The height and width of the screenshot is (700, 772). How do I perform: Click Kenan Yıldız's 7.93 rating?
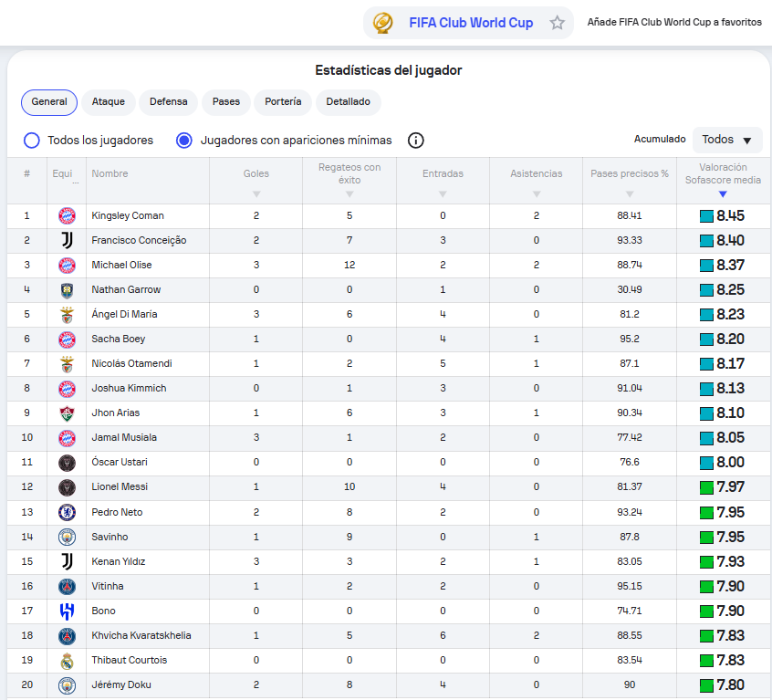(730, 561)
